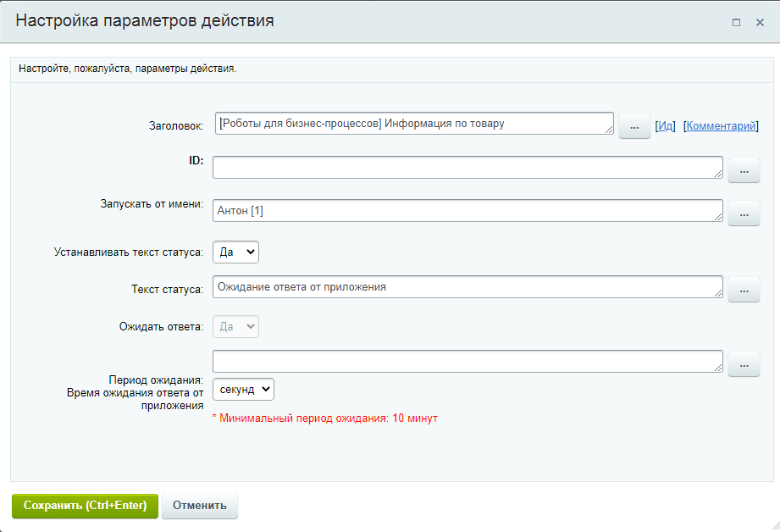Image resolution: width=780 pixels, height=532 pixels.
Task: Maximize the action settings dialog
Action: [736, 23]
